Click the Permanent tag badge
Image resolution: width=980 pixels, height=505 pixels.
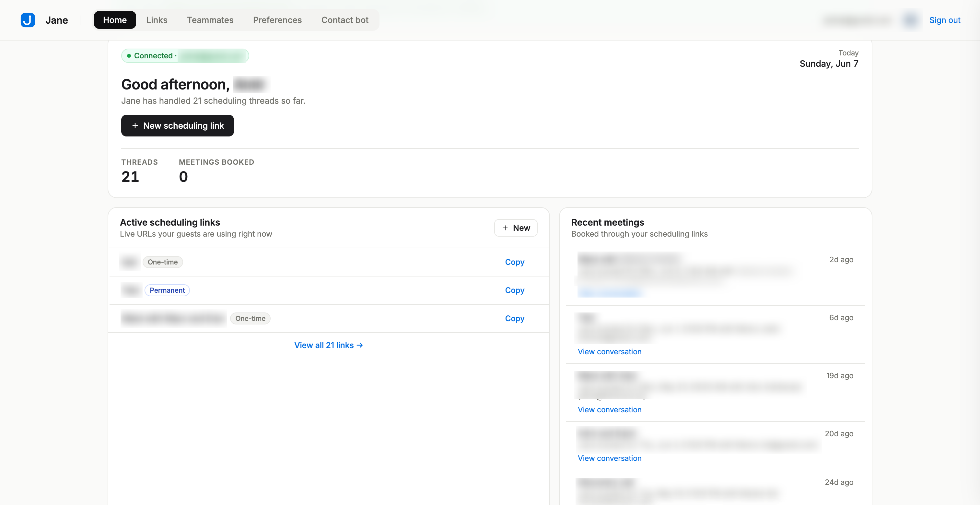pos(167,290)
